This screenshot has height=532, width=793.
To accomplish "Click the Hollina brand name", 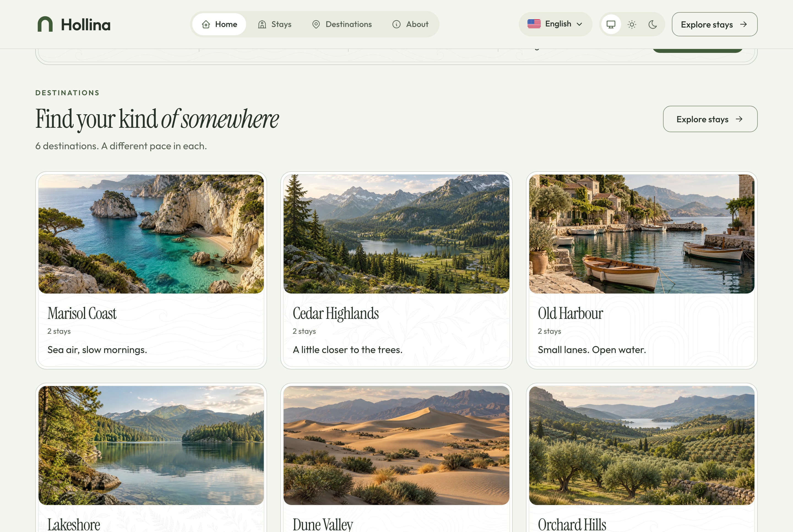I will [85, 25].
